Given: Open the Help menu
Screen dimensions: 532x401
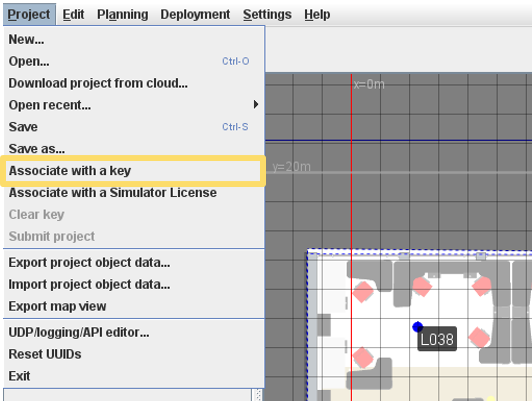Looking at the screenshot, I should 317,14.
